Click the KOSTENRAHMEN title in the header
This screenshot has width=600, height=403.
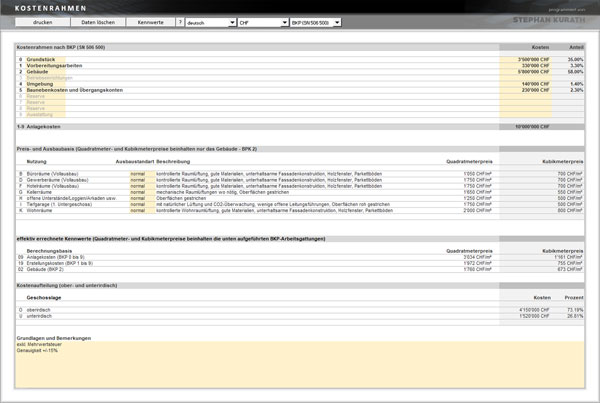point(51,8)
